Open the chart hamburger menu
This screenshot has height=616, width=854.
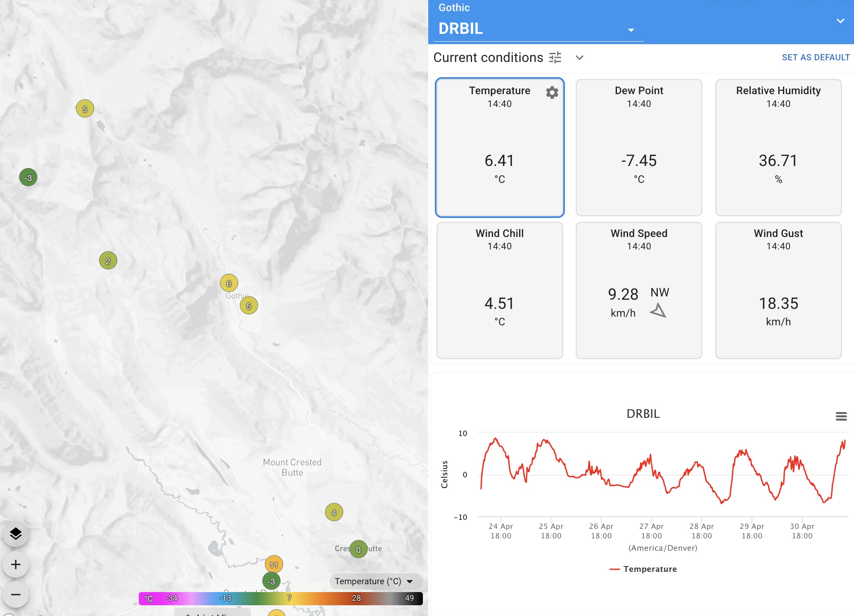[x=841, y=416]
